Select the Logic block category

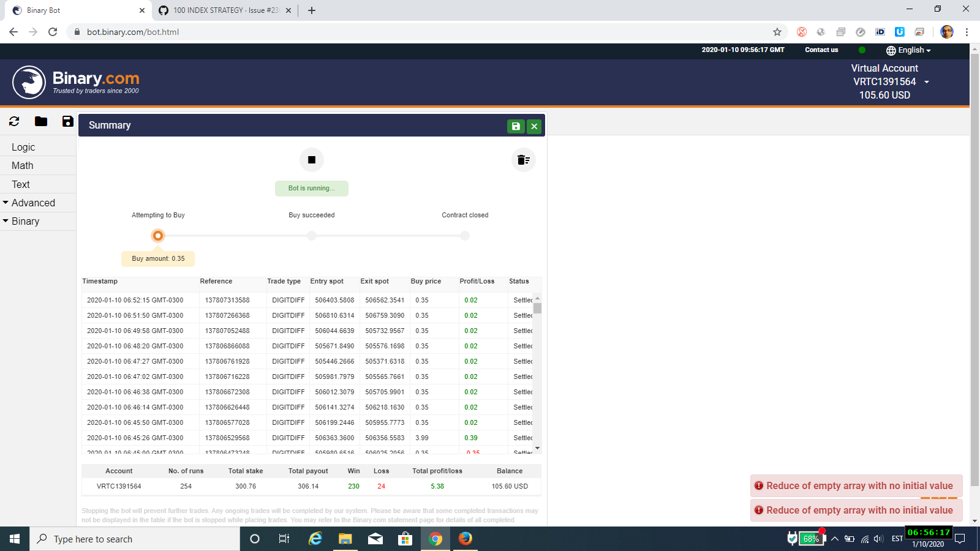(23, 147)
